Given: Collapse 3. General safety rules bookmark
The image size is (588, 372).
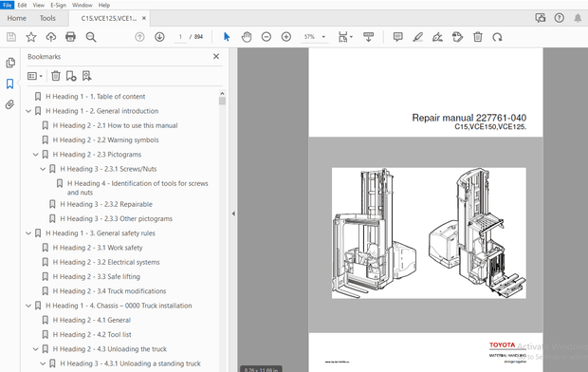Looking at the screenshot, I should (x=28, y=233).
